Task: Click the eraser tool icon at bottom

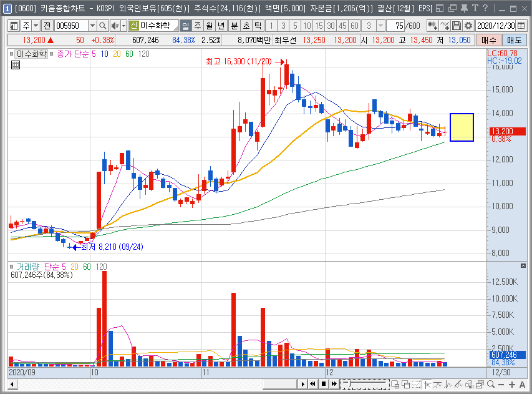Action: (x=469, y=384)
